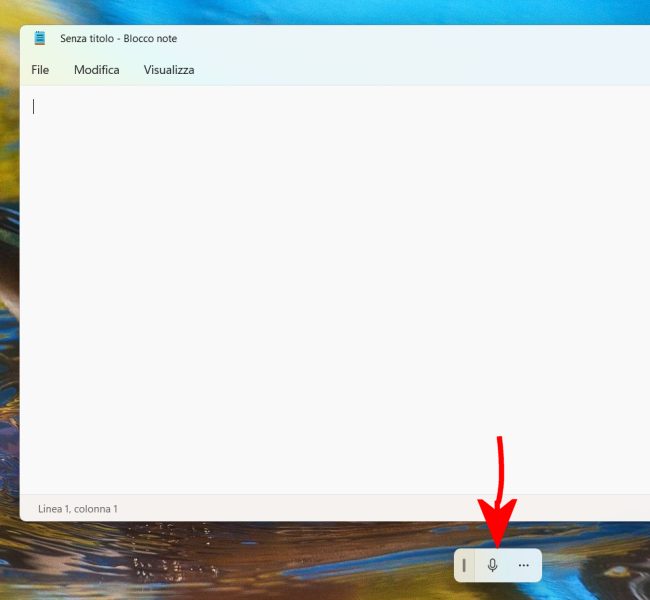This screenshot has width=650, height=600.
Task: Open the three-dots options on voice toolbar
Action: click(x=524, y=565)
